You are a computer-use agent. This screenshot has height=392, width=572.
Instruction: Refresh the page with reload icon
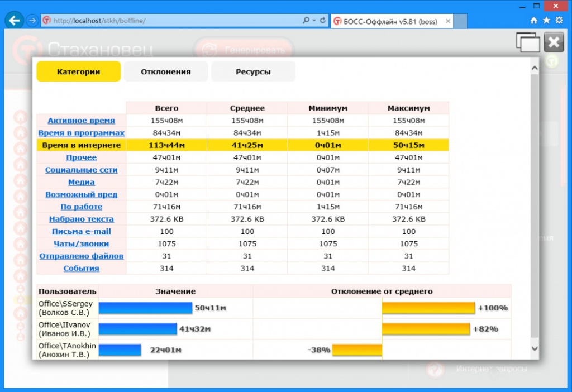pyautogui.click(x=323, y=21)
